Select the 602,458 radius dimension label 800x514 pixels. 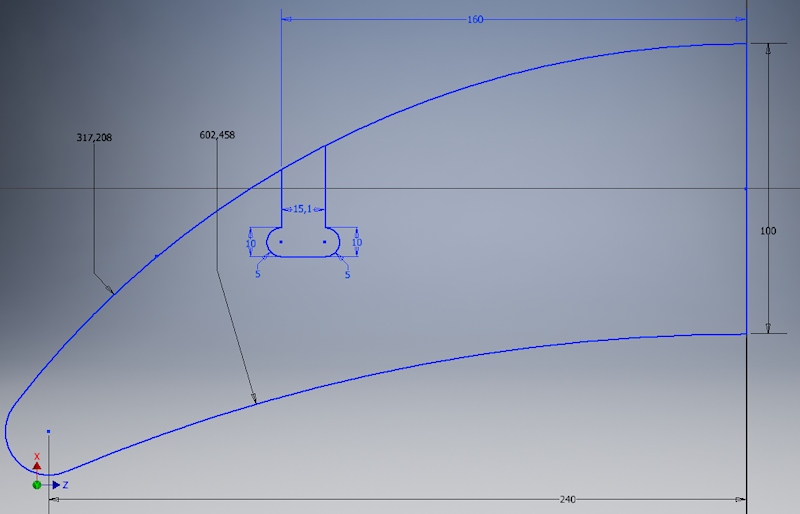pyautogui.click(x=217, y=135)
